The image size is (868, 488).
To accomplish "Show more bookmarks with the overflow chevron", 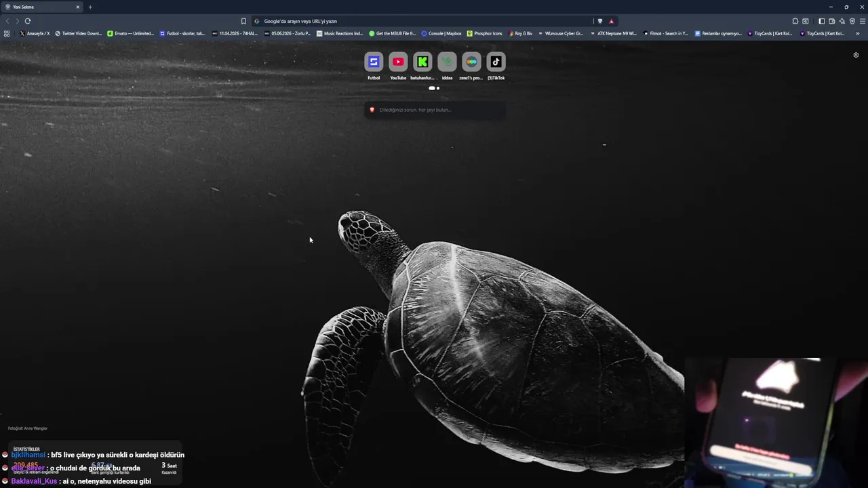I will click(x=858, y=33).
